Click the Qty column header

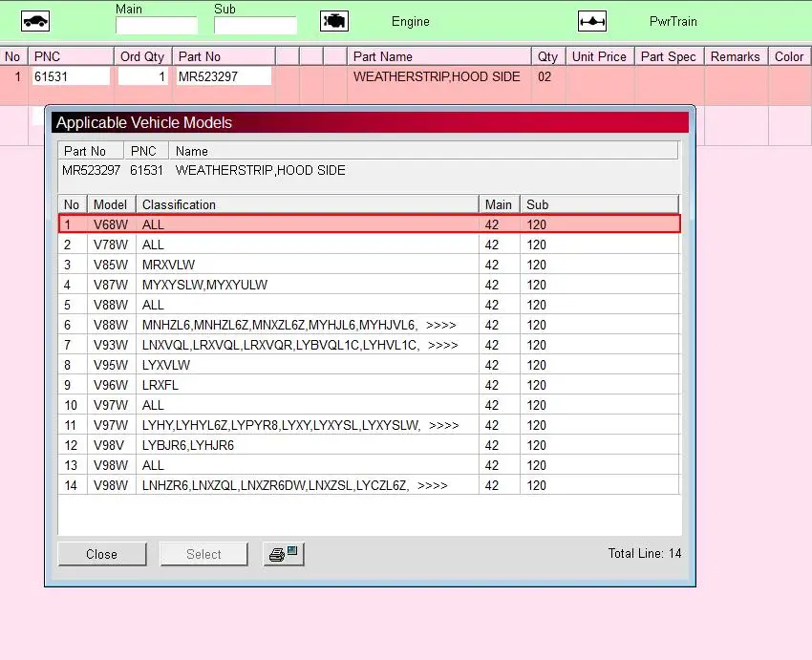[x=548, y=56]
